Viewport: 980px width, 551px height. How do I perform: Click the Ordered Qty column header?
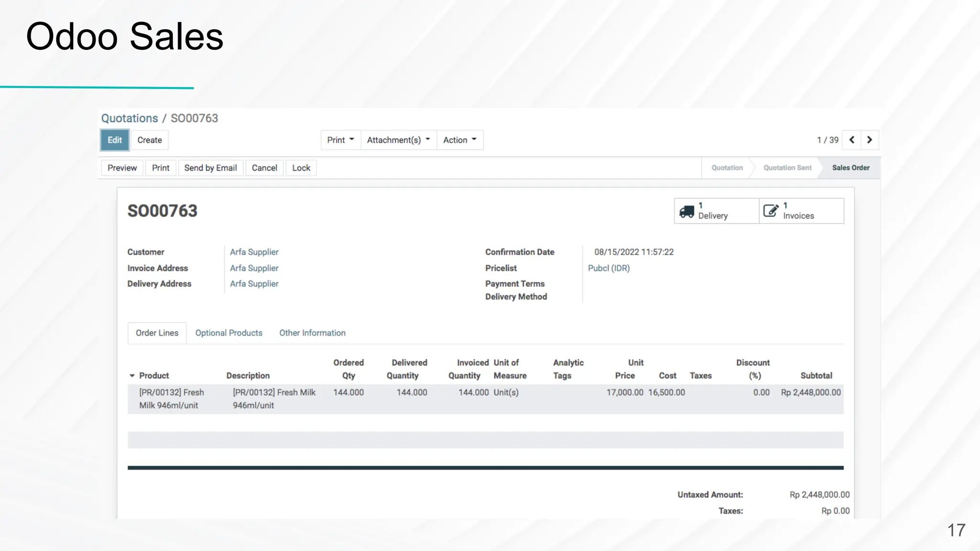(x=348, y=369)
